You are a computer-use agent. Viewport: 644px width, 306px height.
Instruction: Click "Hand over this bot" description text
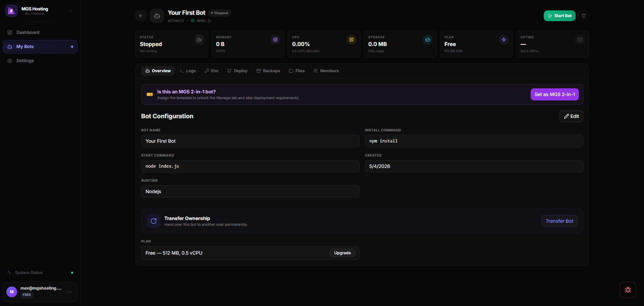pyautogui.click(x=206, y=225)
